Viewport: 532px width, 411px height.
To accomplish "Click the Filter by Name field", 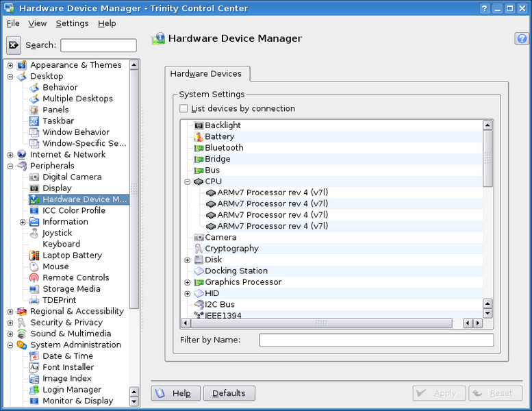I will (377, 340).
